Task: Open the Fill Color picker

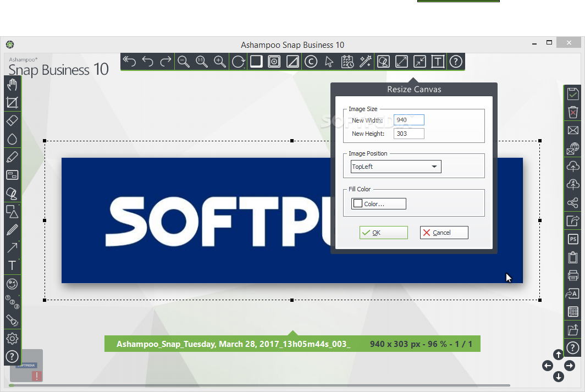Action: pos(378,203)
